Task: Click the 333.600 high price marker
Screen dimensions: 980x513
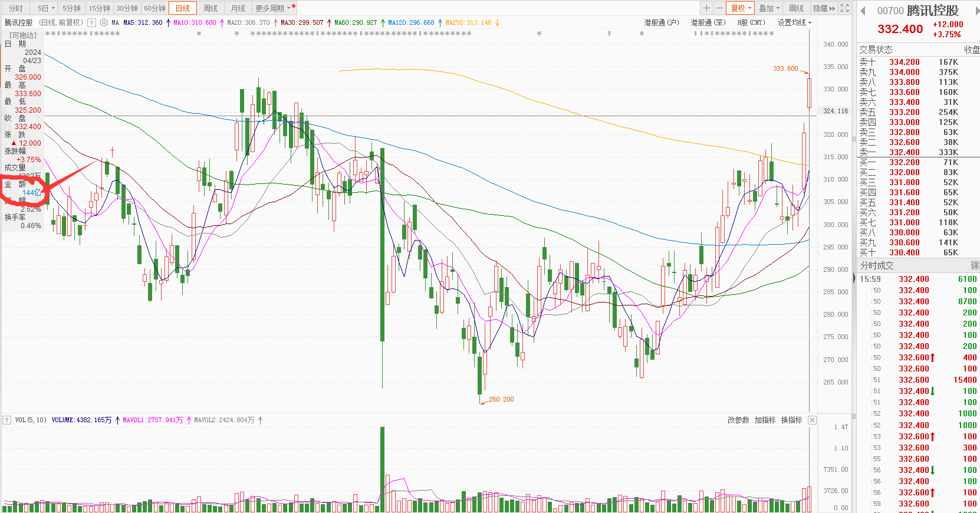Action: 785,68
